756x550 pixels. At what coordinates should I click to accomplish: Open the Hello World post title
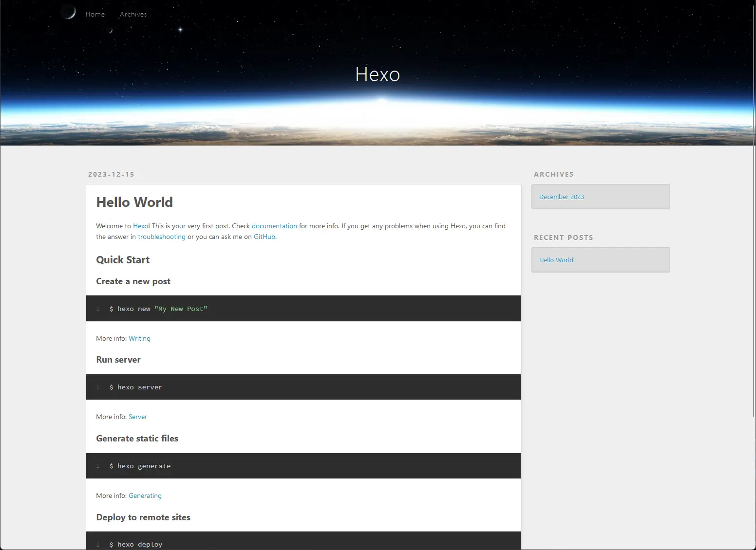click(x=134, y=202)
